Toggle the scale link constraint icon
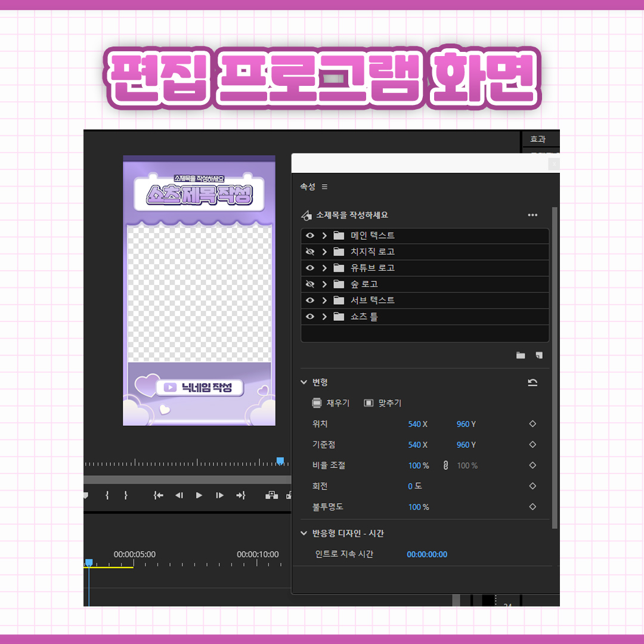644x644 pixels. click(x=445, y=465)
